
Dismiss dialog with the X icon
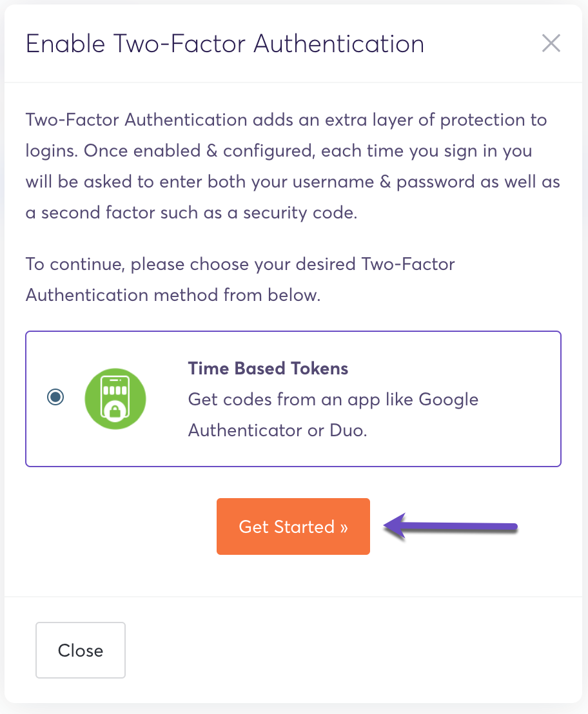[551, 44]
